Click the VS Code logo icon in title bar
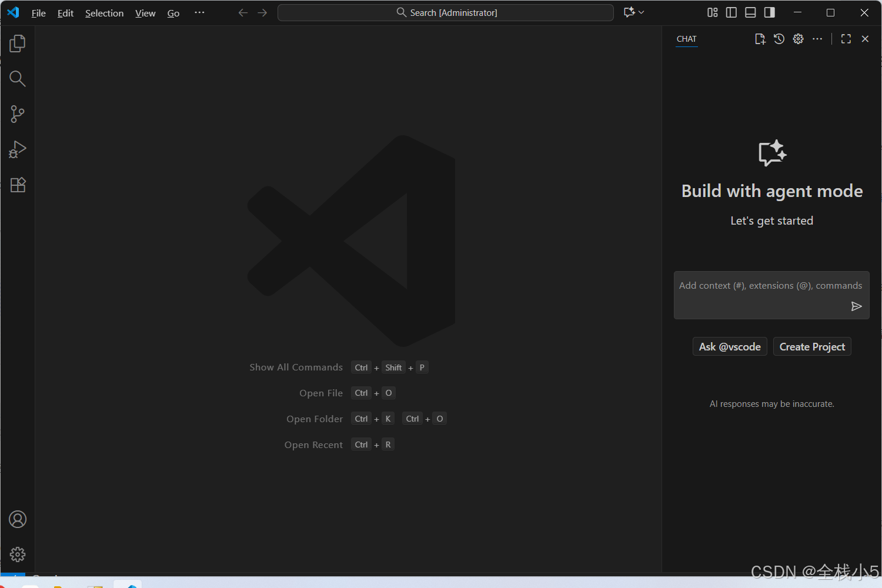Viewport: 882px width, 588px height. point(13,12)
